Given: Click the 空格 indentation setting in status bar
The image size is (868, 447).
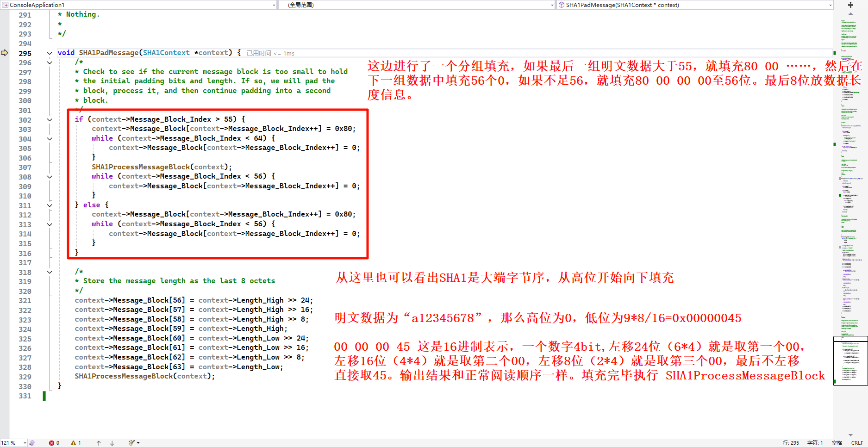Looking at the screenshot, I should tap(837, 443).
